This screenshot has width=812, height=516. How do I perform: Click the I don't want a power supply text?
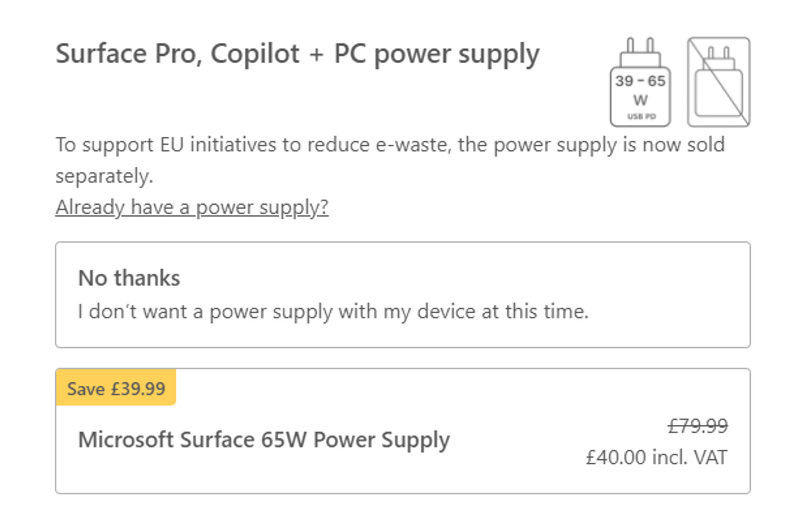click(333, 312)
